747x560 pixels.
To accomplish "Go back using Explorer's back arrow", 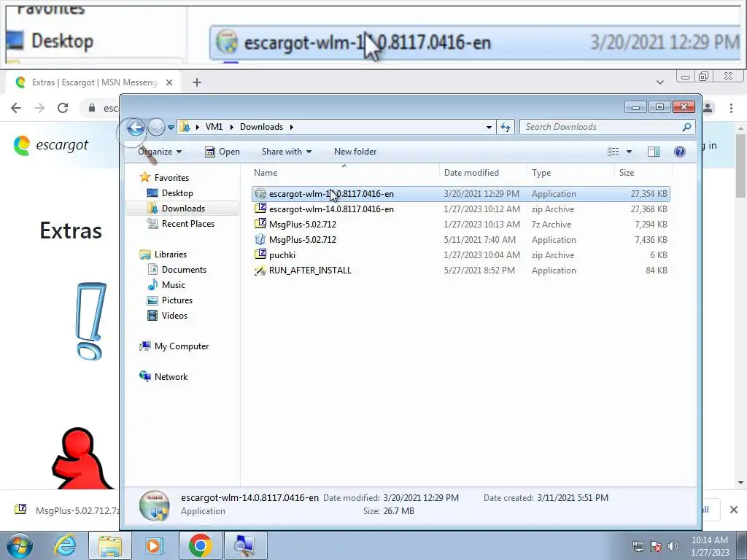I will 136,127.
